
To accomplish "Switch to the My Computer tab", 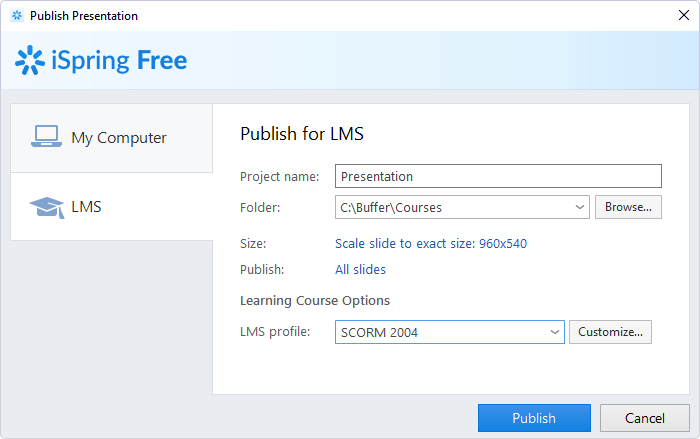I will 112,138.
